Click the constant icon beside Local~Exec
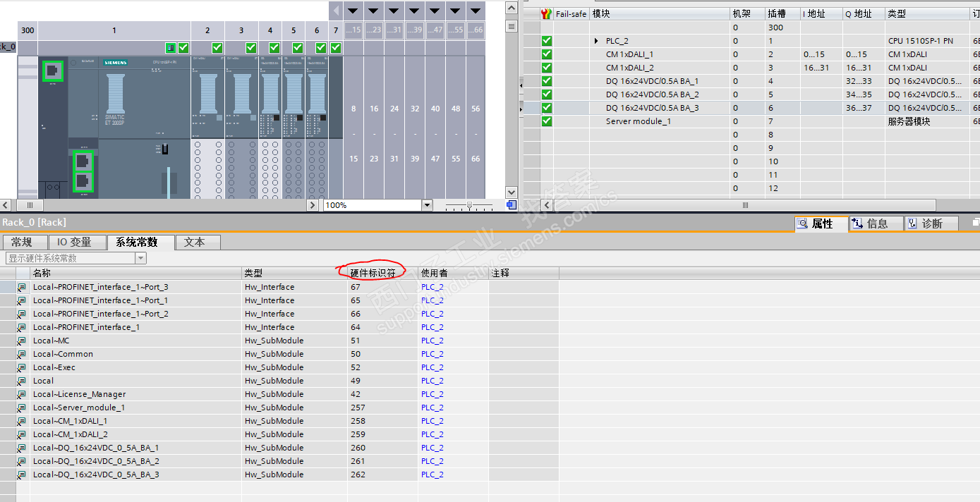 22,368
